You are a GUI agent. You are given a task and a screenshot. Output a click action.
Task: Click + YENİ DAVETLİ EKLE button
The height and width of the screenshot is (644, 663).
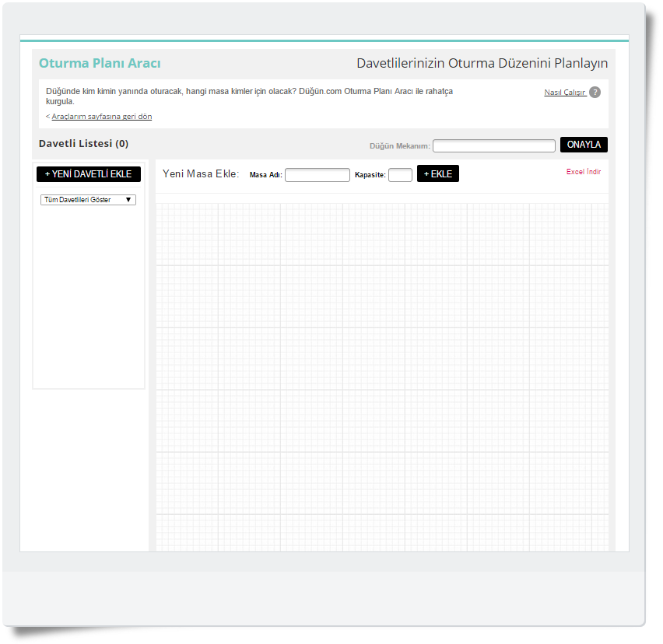pos(89,174)
